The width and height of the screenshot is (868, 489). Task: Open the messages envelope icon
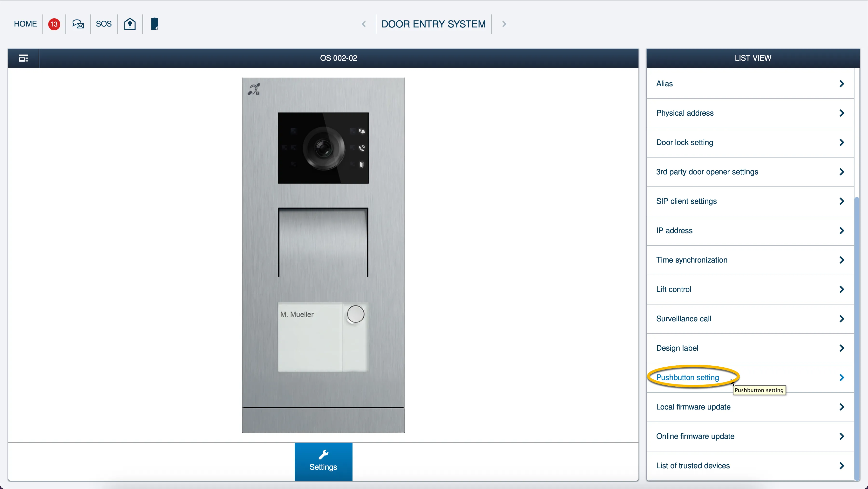coord(78,24)
